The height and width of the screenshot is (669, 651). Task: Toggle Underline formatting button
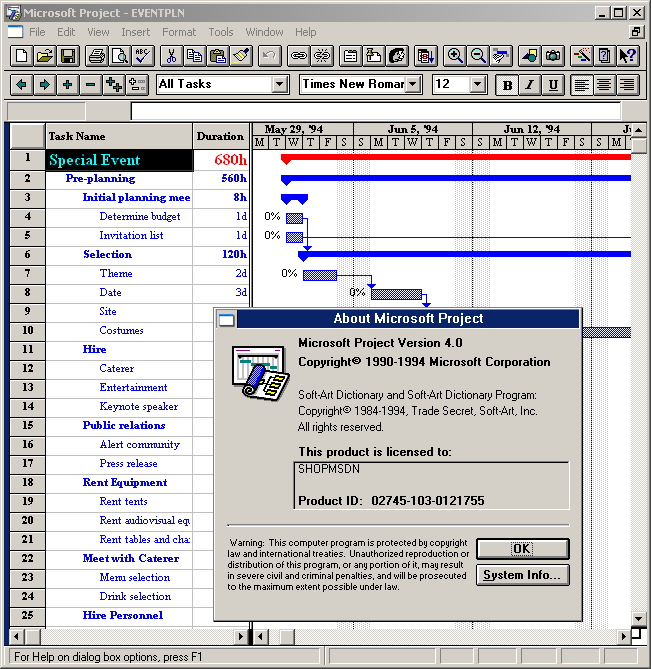(x=553, y=85)
